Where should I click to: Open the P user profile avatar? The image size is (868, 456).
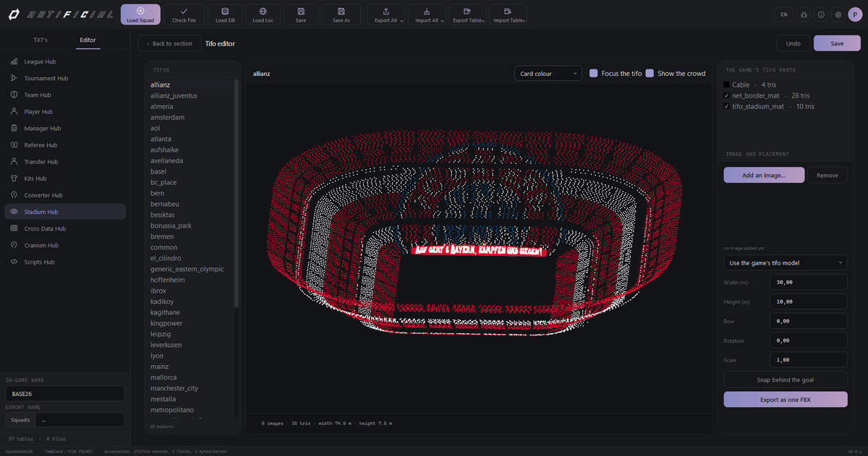point(855,14)
